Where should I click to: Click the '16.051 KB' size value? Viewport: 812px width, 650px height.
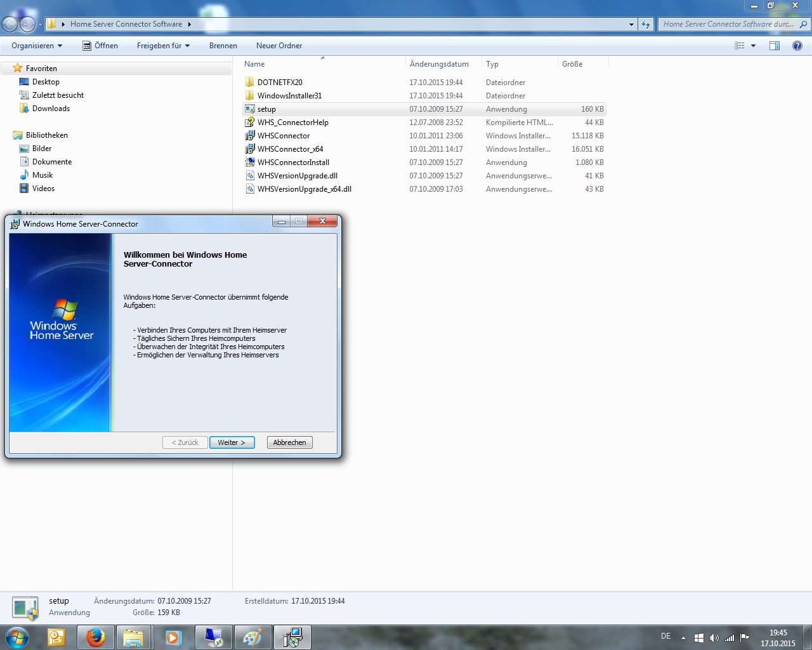[587, 149]
